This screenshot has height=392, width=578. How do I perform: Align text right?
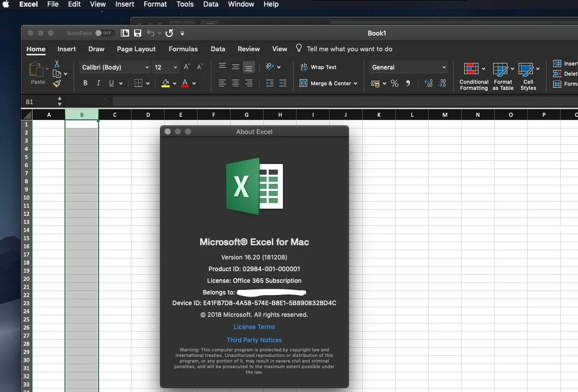[x=249, y=83]
